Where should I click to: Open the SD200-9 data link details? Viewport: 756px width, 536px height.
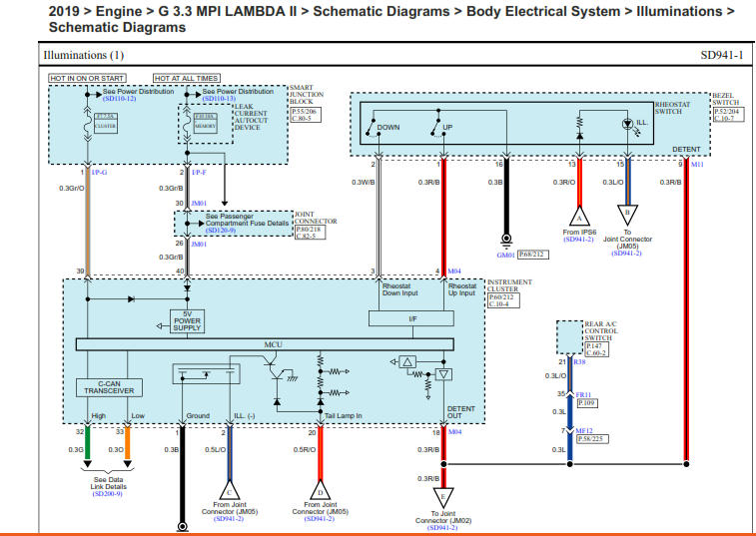(108, 494)
